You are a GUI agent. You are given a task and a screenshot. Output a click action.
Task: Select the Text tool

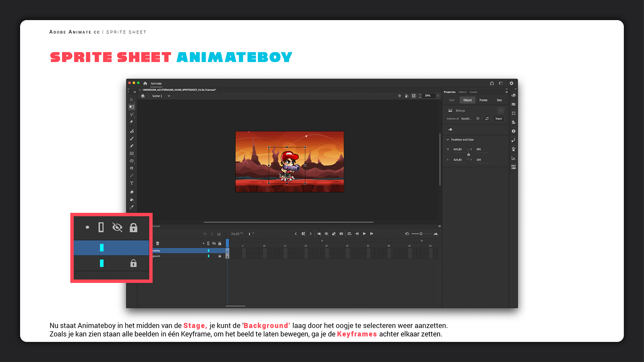(132, 183)
